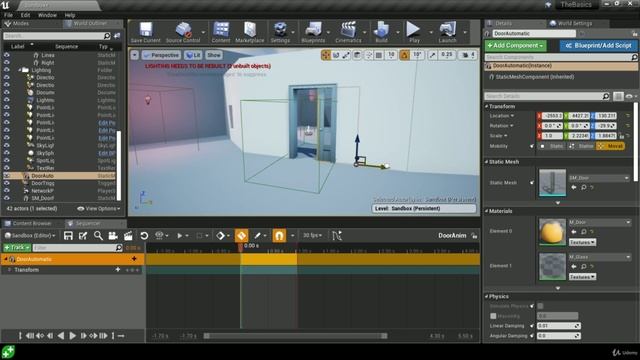The height and width of the screenshot is (360, 640).
Task: Open the viewport options dropdown arrow
Action: 134,55
